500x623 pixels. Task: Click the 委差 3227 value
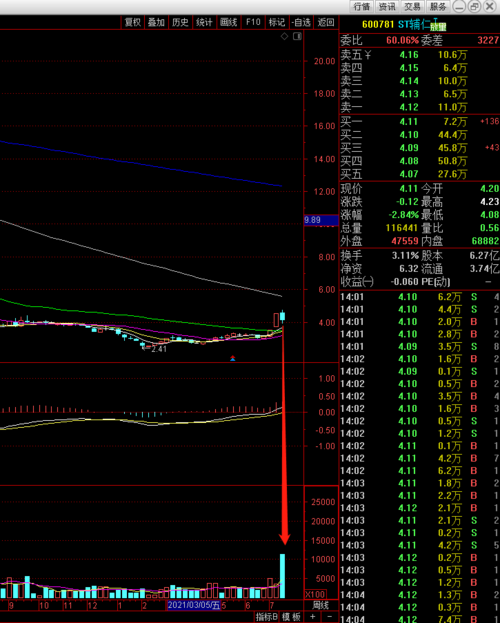tap(488, 40)
